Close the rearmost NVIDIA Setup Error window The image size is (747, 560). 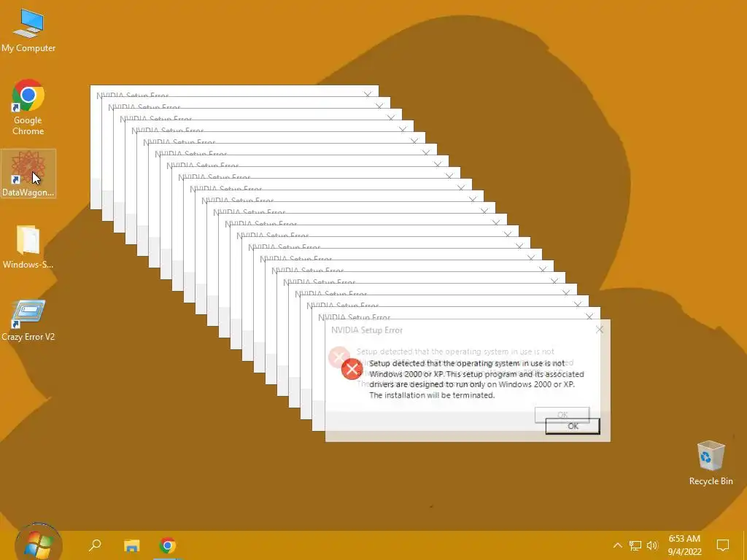[x=368, y=94]
